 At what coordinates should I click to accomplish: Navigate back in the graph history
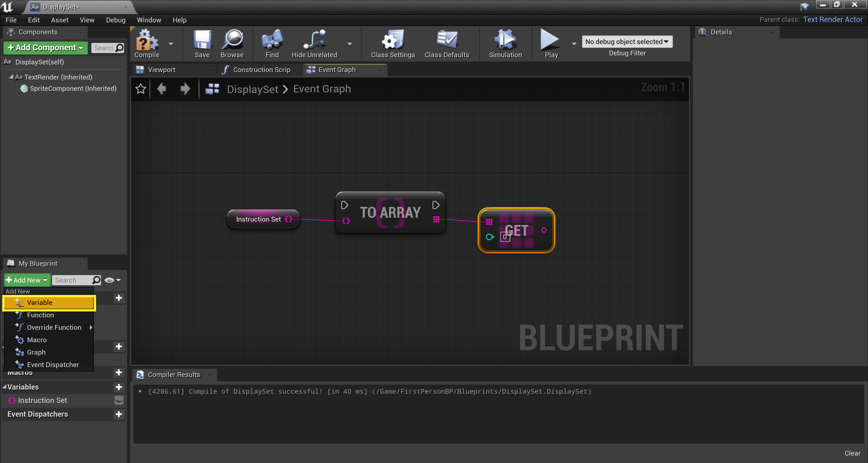click(162, 89)
